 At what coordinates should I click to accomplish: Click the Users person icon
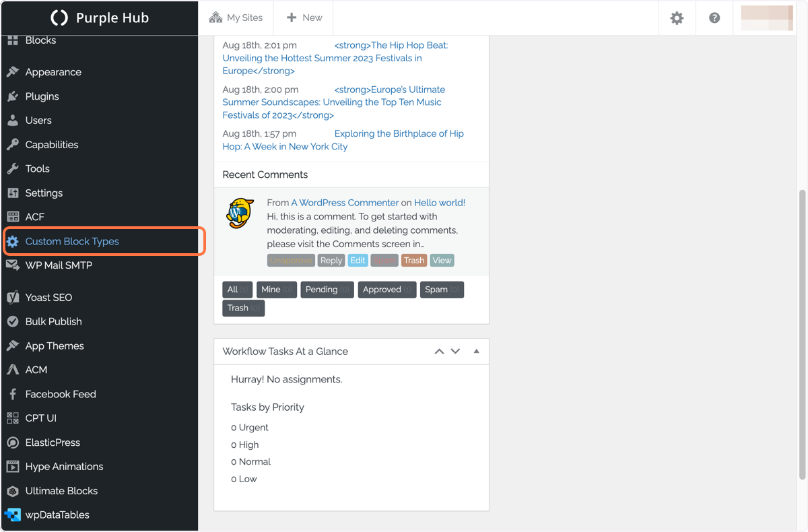[13, 121]
